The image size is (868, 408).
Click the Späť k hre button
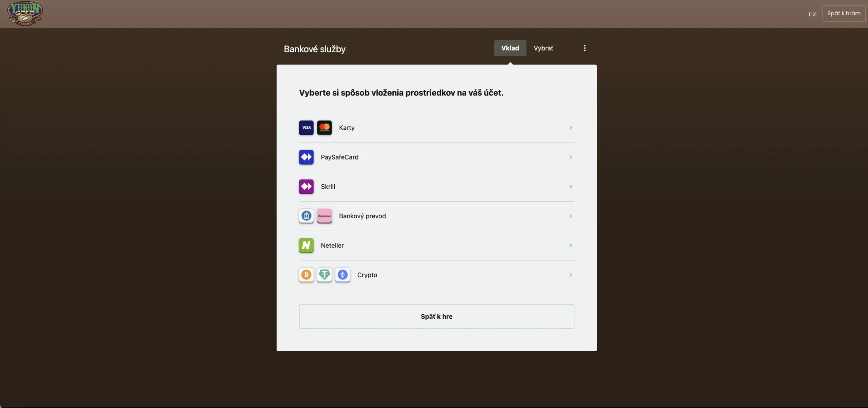(x=436, y=316)
